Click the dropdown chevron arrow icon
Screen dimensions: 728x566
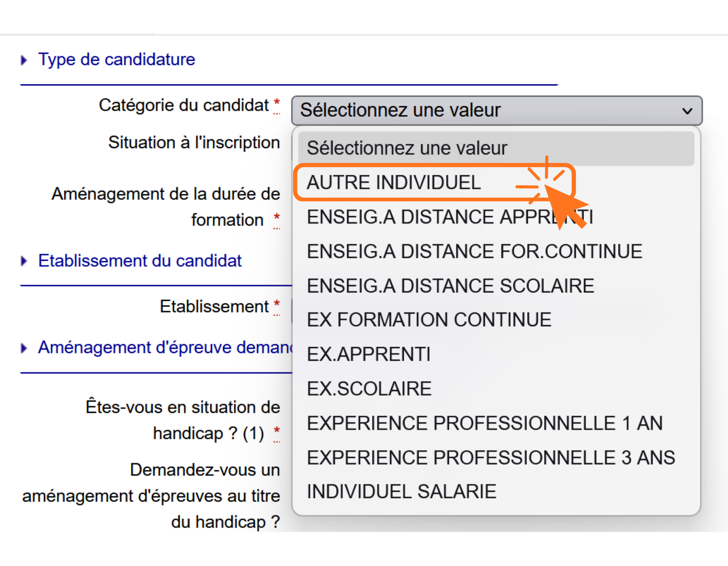coord(687,111)
